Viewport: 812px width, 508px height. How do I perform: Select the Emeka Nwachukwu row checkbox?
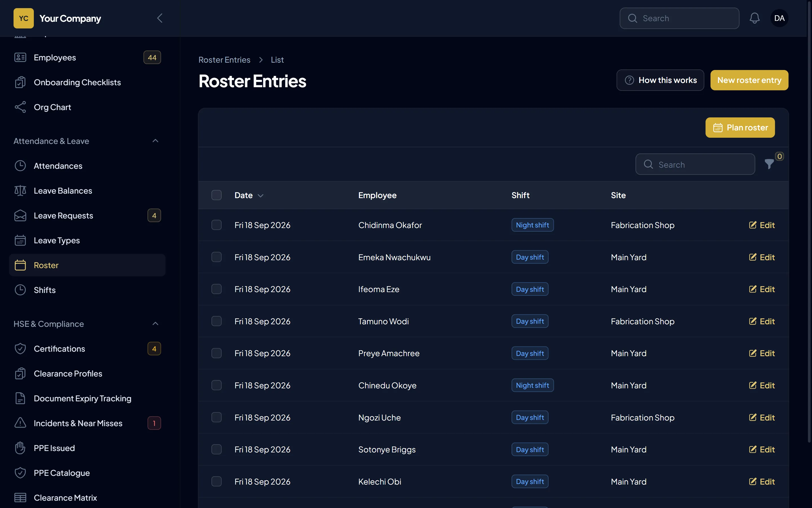click(x=217, y=257)
